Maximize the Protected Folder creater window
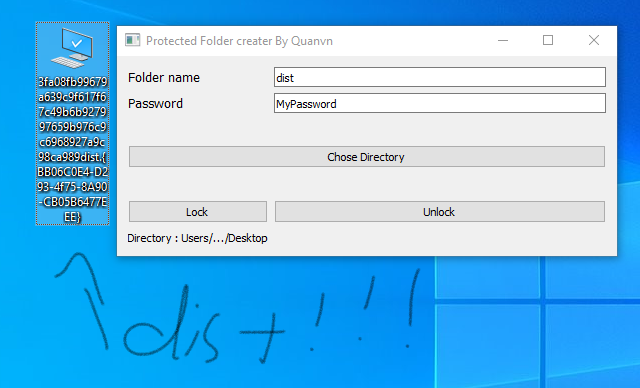Image resolution: width=640 pixels, height=388 pixels. (x=548, y=40)
